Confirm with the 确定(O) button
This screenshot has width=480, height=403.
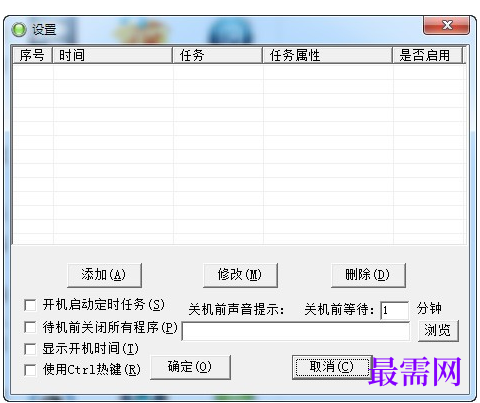coord(190,367)
